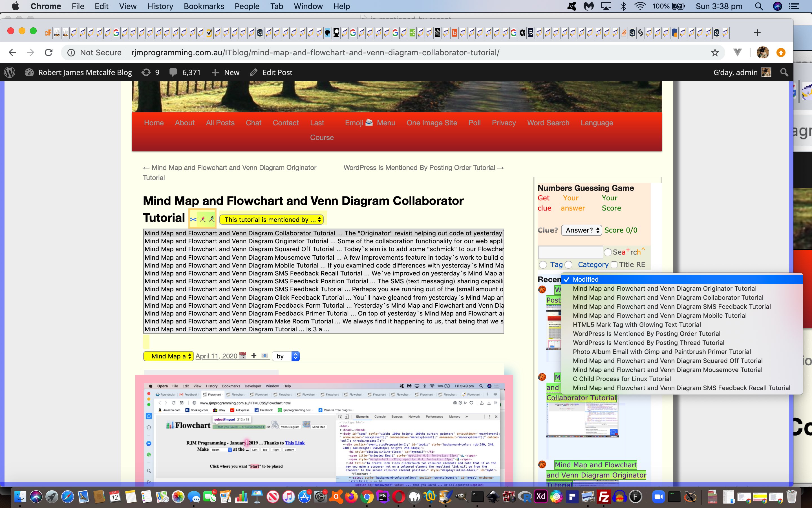Select listbox row 'Click Feedback Tutorial'
This screenshot has height=508, width=812.
(x=324, y=297)
